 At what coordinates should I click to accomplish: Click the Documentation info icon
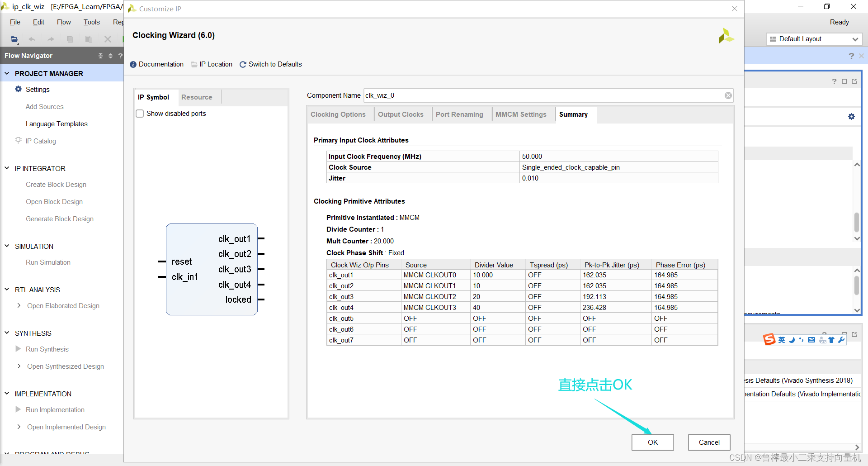pos(133,64)
